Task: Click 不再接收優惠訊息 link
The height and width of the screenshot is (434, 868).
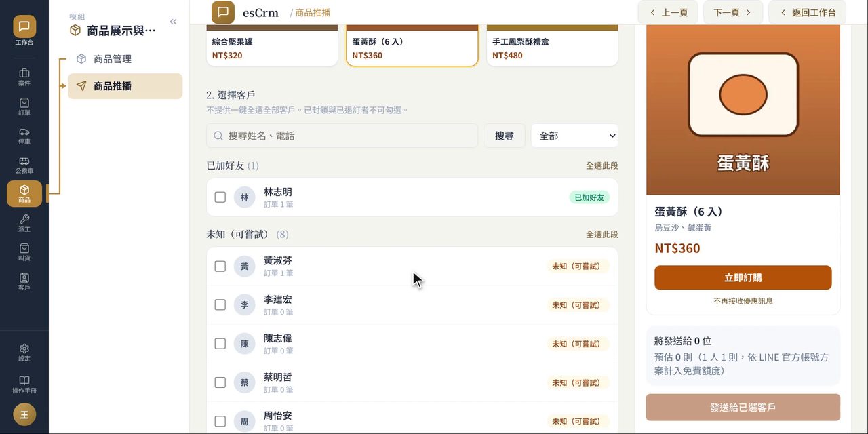Action: 743,300
